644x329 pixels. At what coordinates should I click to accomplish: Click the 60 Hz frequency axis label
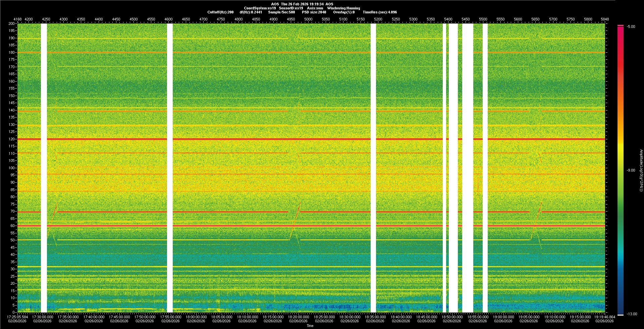pos(12,226)
